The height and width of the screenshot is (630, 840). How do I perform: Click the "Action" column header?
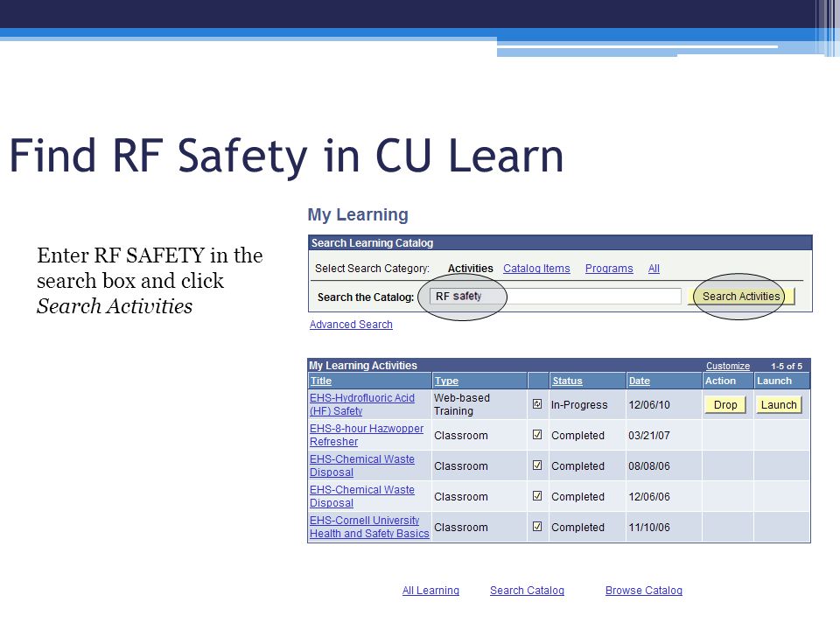tap(720, 381)
